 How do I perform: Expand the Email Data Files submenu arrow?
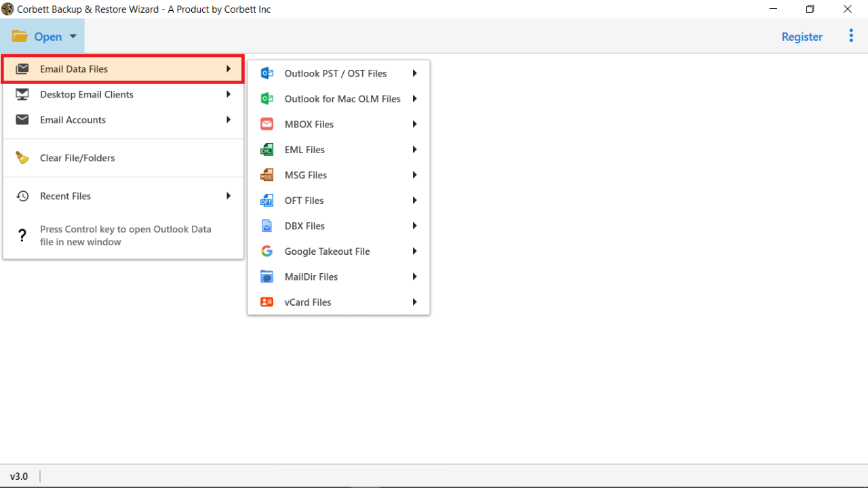pyautogui.click(x=228, y=68)
